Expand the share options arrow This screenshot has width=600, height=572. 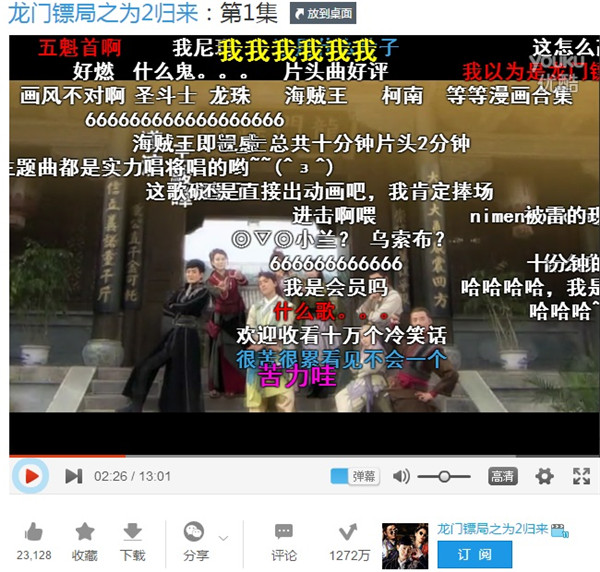point(223,538)
